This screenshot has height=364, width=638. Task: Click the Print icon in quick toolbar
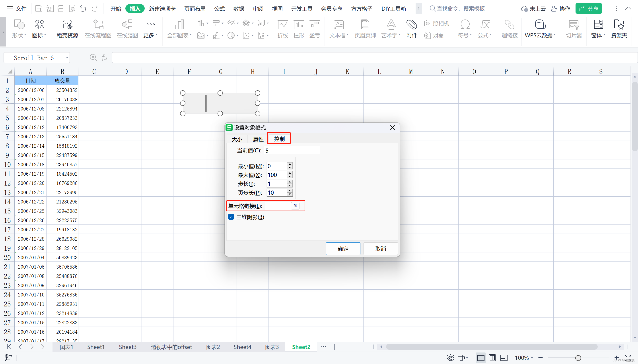point(61,9)
